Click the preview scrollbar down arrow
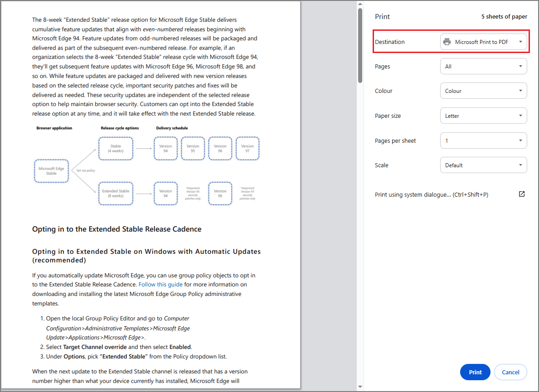Image resolution: width=539 pixels, height=392 pixels. 360,387
